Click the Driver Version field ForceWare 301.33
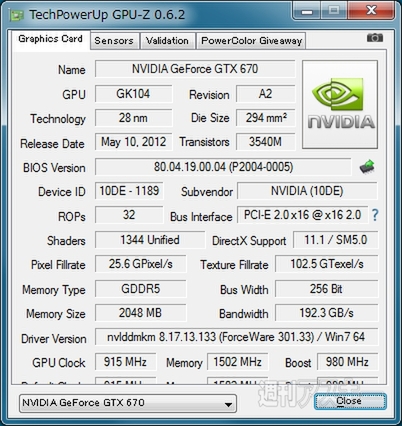The width and height of the screenshot is (402, 426). tap(236, 337)
